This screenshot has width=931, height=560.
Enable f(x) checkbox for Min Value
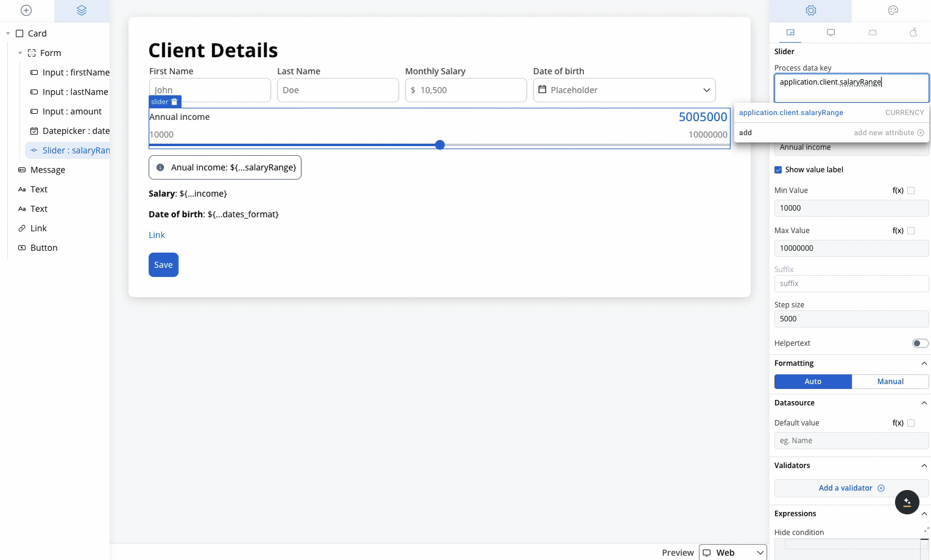click(911, 191)
